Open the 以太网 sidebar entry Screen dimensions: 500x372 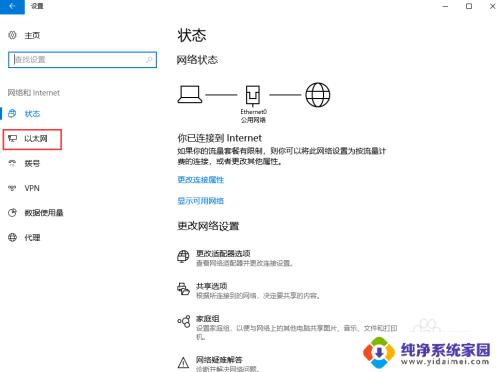[x=36, y=138]
